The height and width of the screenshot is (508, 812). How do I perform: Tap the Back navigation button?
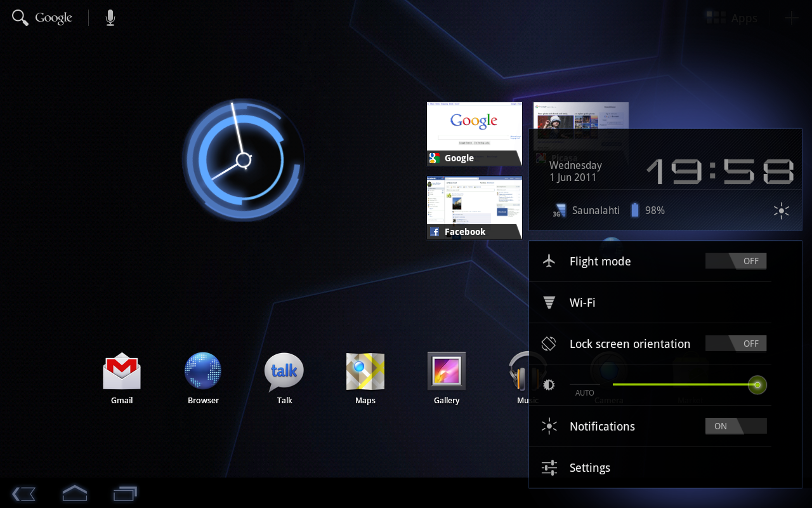[23, 493]
